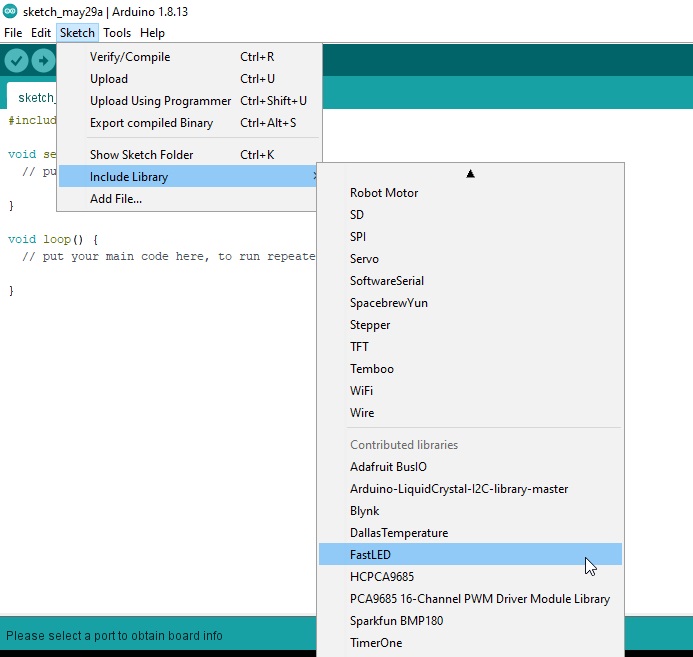Choose Add File... entry

click(189, 199)
